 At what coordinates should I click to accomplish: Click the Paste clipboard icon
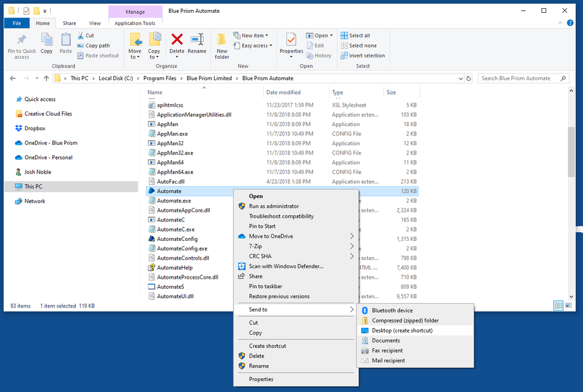pos(66,40)
